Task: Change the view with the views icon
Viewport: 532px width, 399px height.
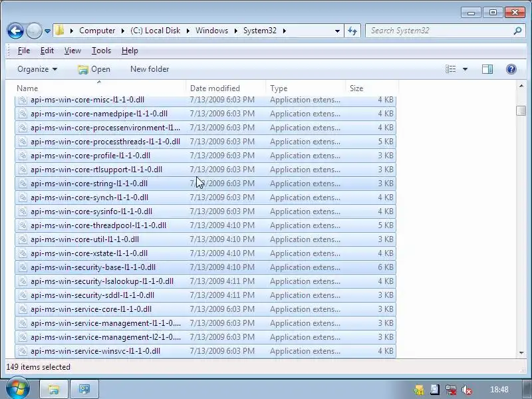Action: (x=451, y=69)
